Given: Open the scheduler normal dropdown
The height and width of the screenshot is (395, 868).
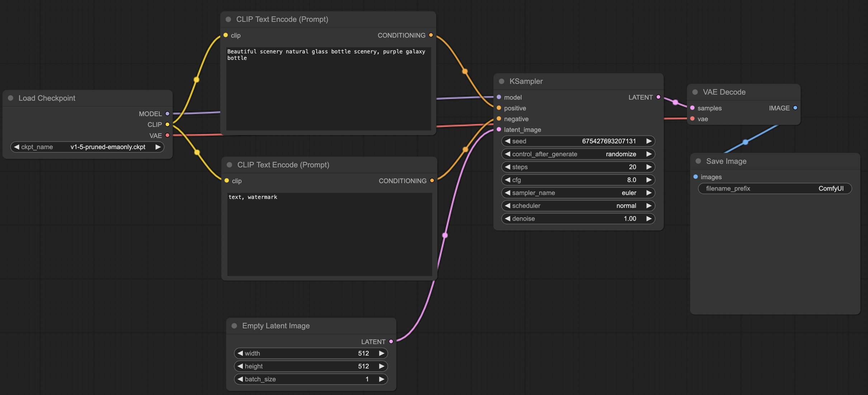Looking at the screenshot, I should (578, 206).
